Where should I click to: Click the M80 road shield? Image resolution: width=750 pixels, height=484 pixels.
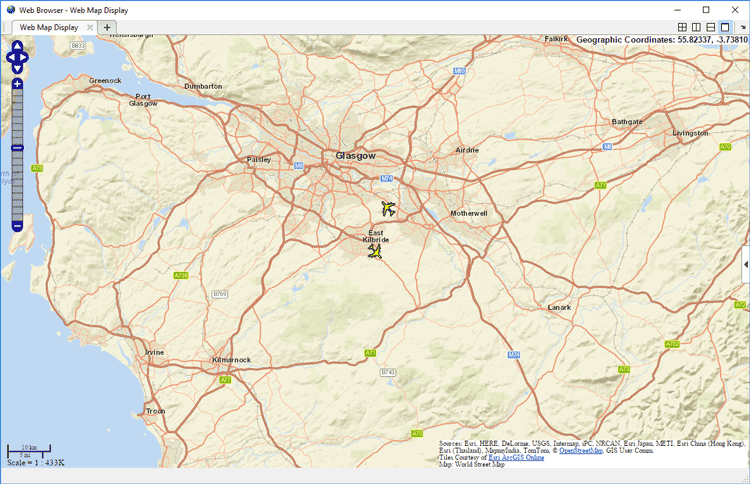[459, 71]
